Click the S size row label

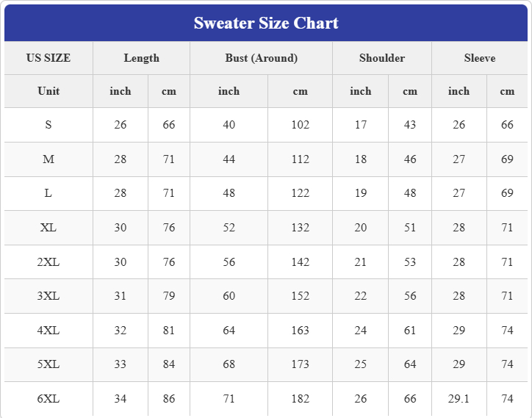pyautogui.click(x=48, y=125)
